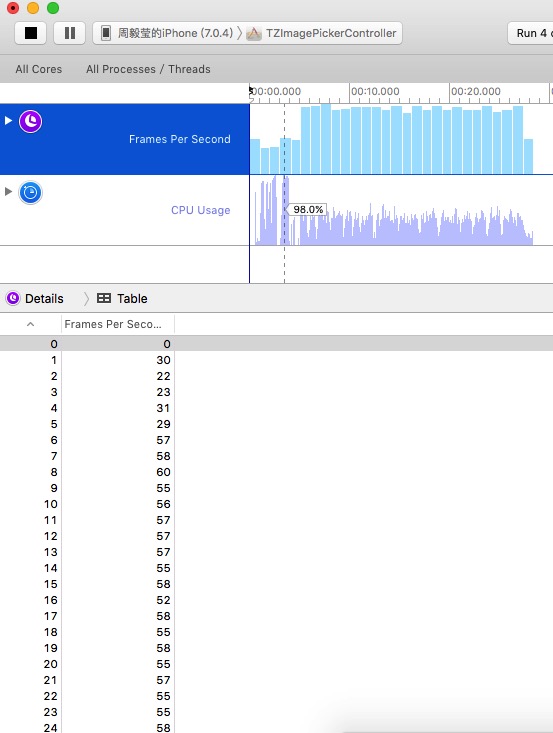The image size is (553, 733).
Task: Click the 00:10.000 mark on timeline ruler
Action: [x=375, y=91]
